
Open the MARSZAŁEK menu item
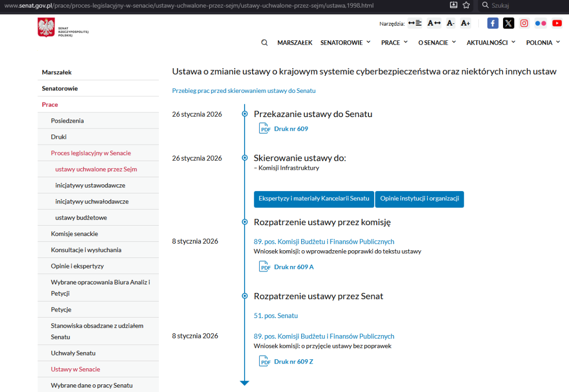(x=294, y=43)
